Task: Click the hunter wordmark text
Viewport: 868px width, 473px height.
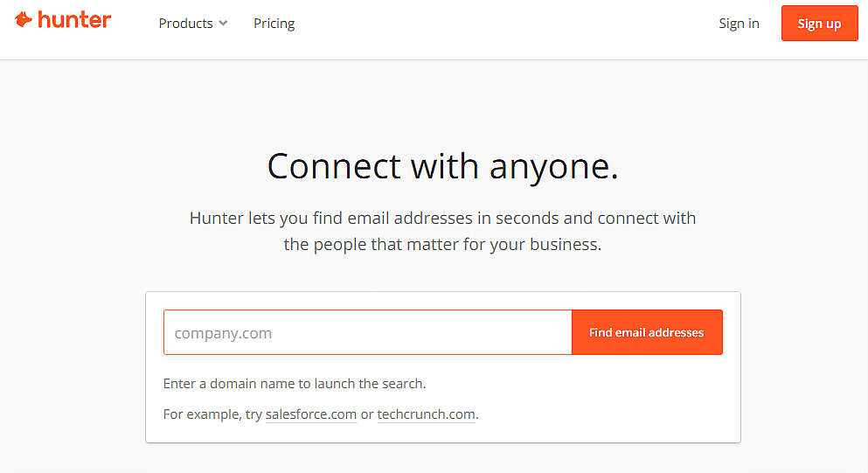Action: point(74,20)
